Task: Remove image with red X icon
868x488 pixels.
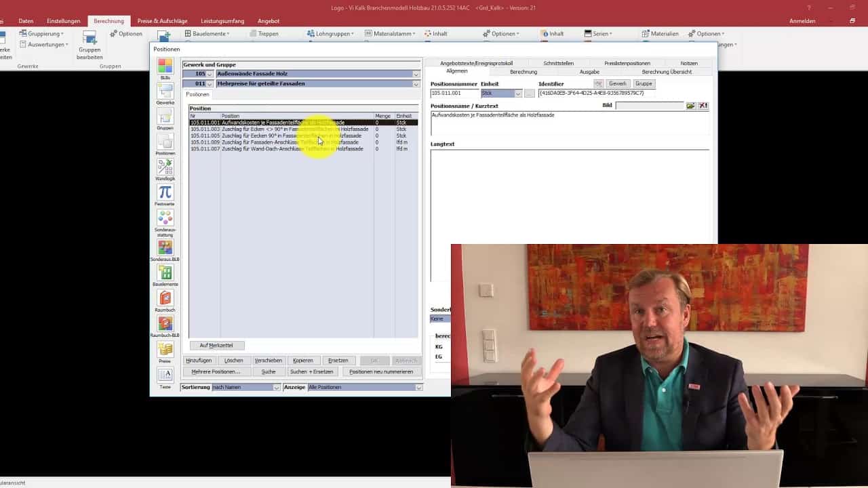Action: (x=703, y=106)
